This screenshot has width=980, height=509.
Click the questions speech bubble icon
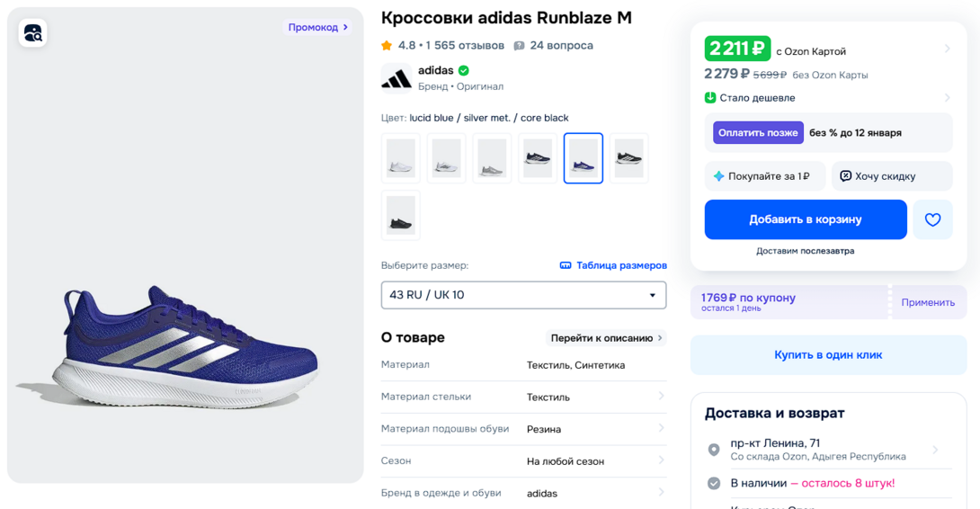(x=519, y=46)
